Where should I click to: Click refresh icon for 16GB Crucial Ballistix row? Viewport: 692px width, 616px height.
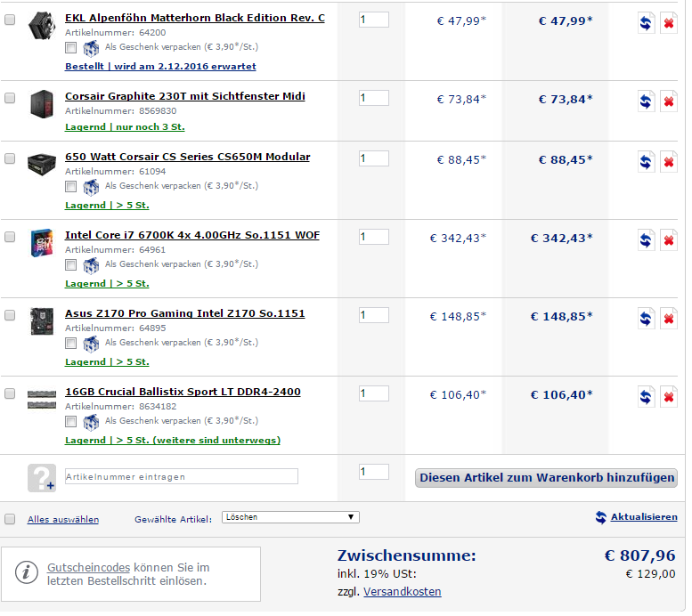click(x=646, y=397)
